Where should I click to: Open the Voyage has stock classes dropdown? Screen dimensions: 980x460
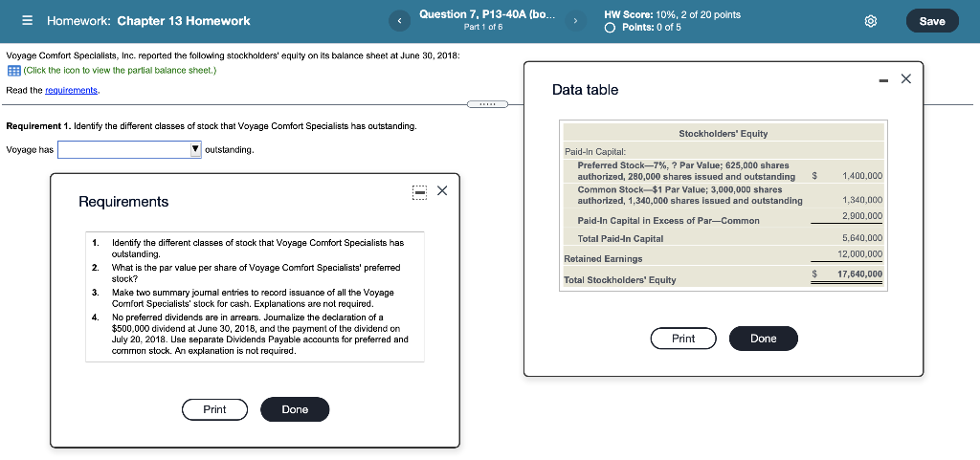[x=129, y=150]
